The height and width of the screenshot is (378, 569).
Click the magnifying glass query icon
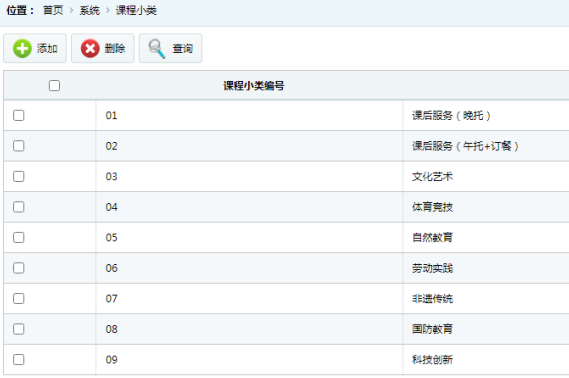(x=157, y=49)
